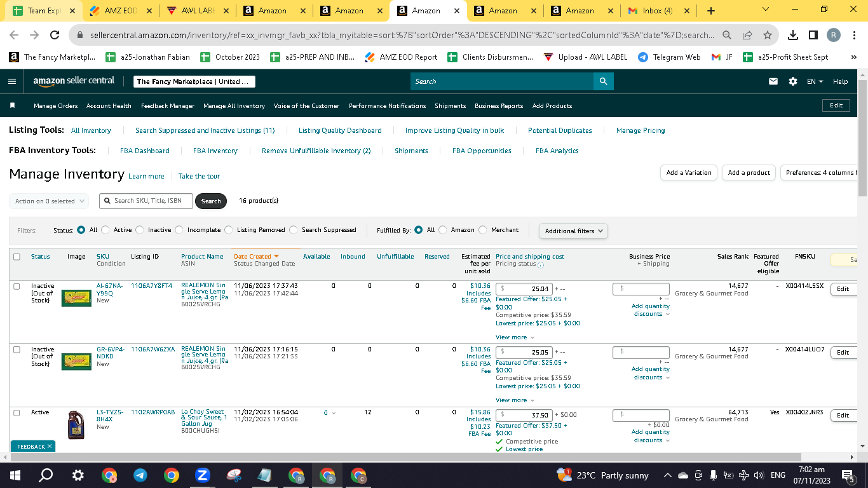Filter Fulfilled By Amazon
This screenshot has height=488, width=868.
tap(443, 230)
